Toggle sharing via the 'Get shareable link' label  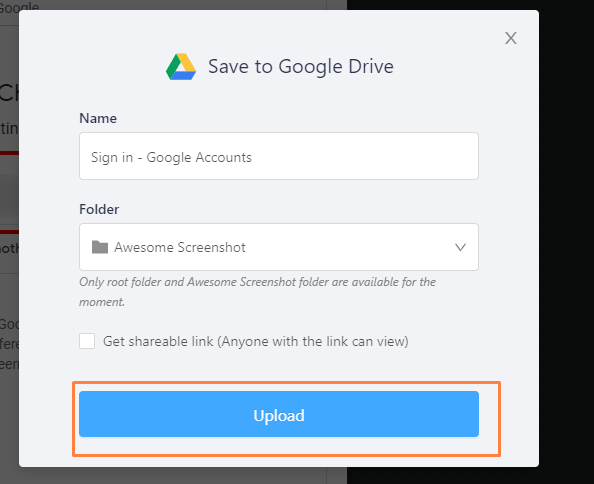158,341
